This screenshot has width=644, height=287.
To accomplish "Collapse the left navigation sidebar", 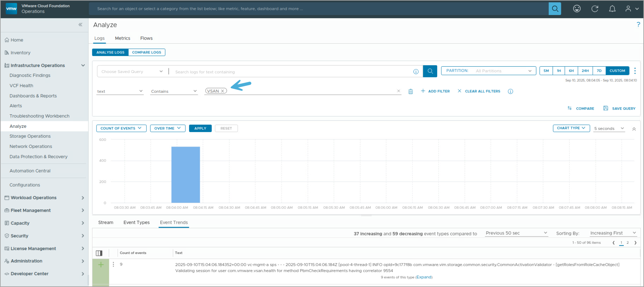I will click(80, 24).
